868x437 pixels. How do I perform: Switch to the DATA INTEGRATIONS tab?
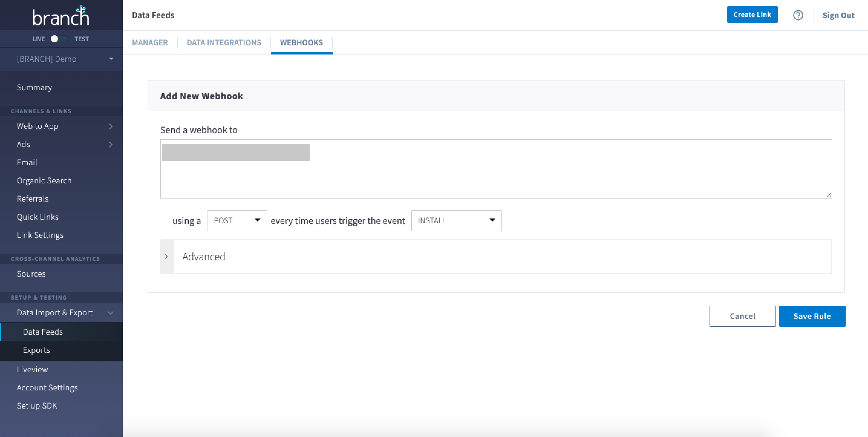224,42
